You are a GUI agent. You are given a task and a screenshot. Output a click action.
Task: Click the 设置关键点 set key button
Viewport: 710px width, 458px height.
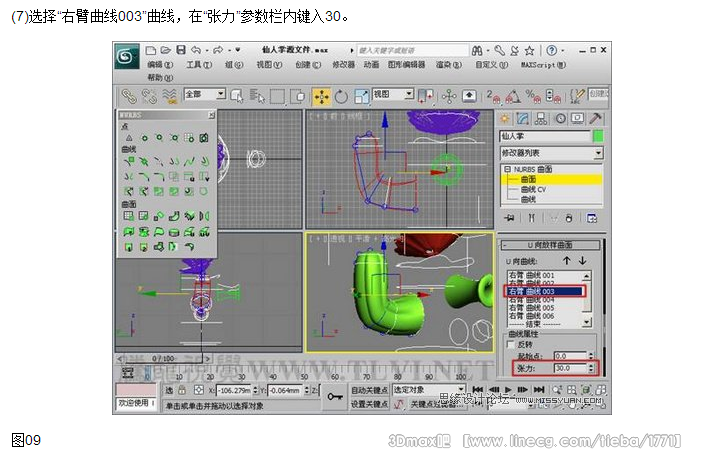369,404
